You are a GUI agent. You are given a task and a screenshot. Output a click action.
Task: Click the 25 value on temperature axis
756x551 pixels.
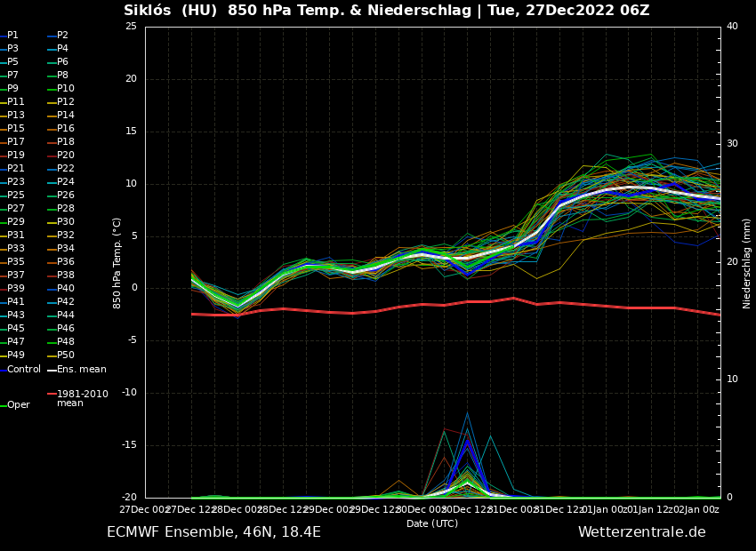(x=131, y=27)
